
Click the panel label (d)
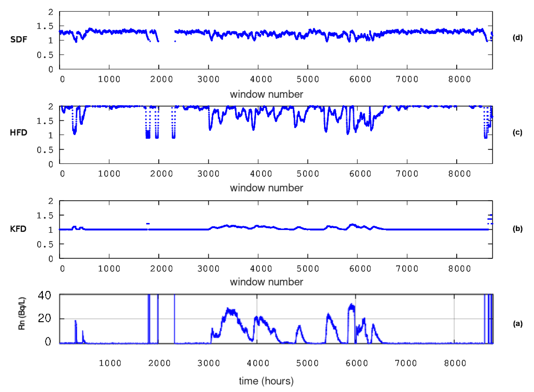click(x=517, y=38)
